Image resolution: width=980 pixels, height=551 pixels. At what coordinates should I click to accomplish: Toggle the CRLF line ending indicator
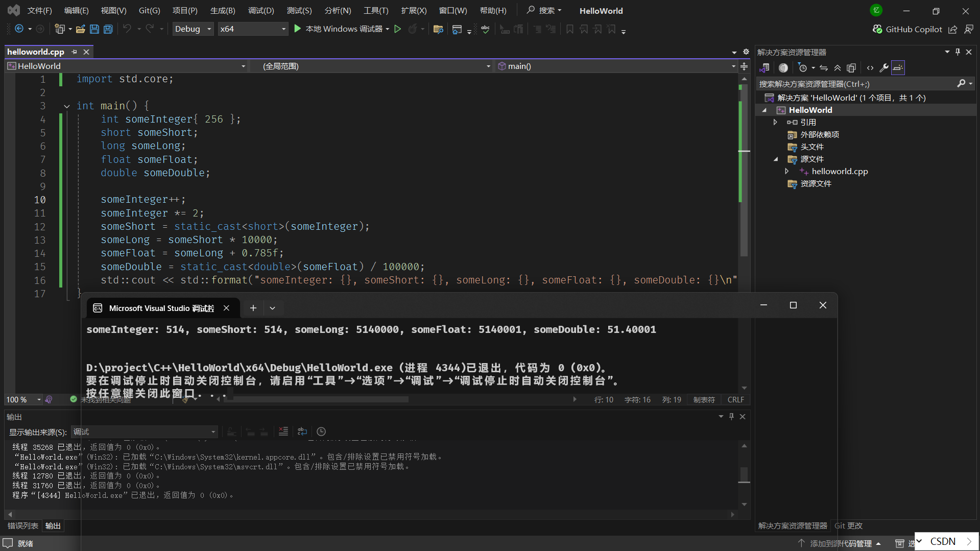tap(735, 399)
